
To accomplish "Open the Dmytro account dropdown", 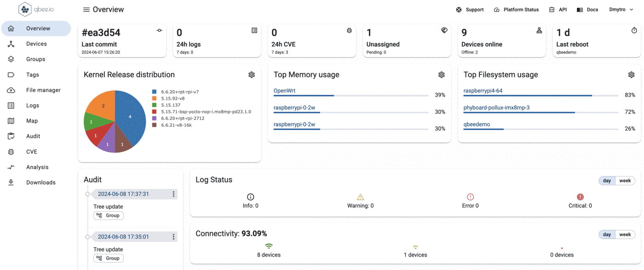I will 621,9.
